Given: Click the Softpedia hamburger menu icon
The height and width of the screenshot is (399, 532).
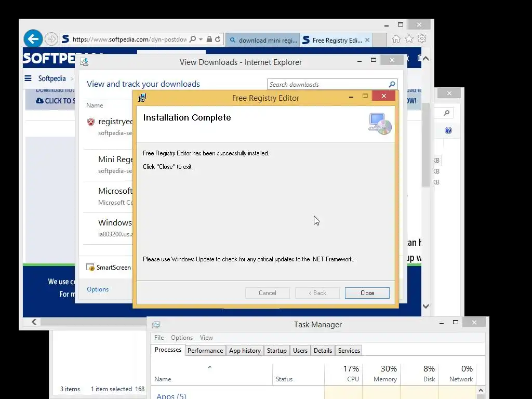Looking at the screenshot, I should [28, 78].
